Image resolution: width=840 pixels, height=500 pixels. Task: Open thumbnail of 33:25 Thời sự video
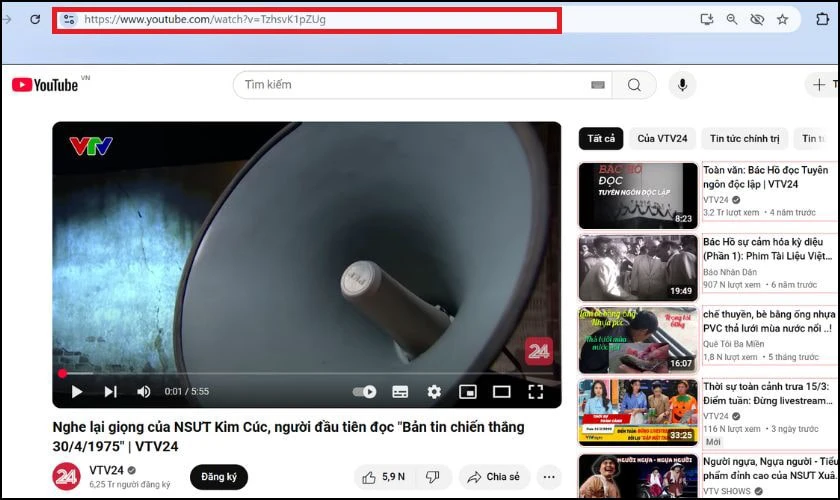(x=638, y=413)
